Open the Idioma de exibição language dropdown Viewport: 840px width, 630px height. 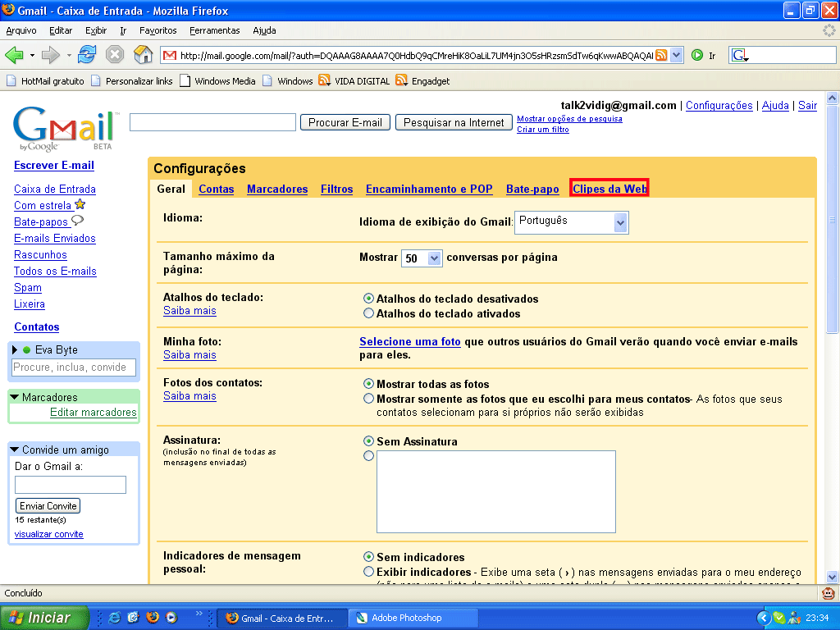point(572,222)
